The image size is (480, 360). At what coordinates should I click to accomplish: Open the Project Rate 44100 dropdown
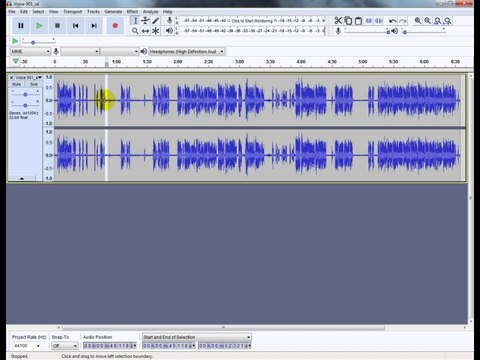[26, 346]
